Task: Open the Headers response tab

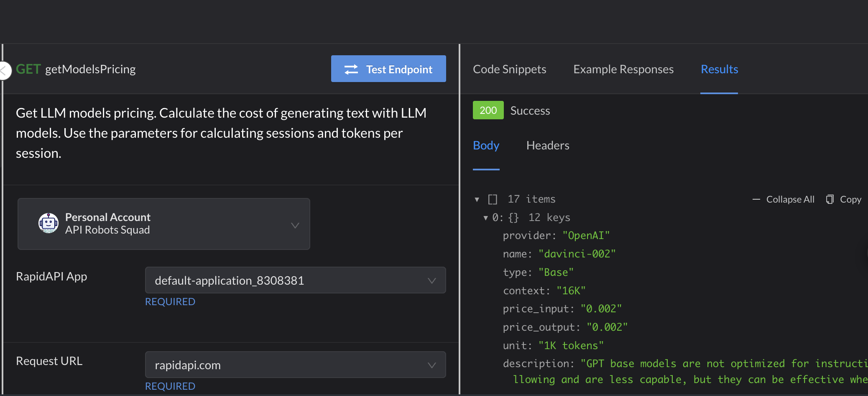Action: coord(548,145)
